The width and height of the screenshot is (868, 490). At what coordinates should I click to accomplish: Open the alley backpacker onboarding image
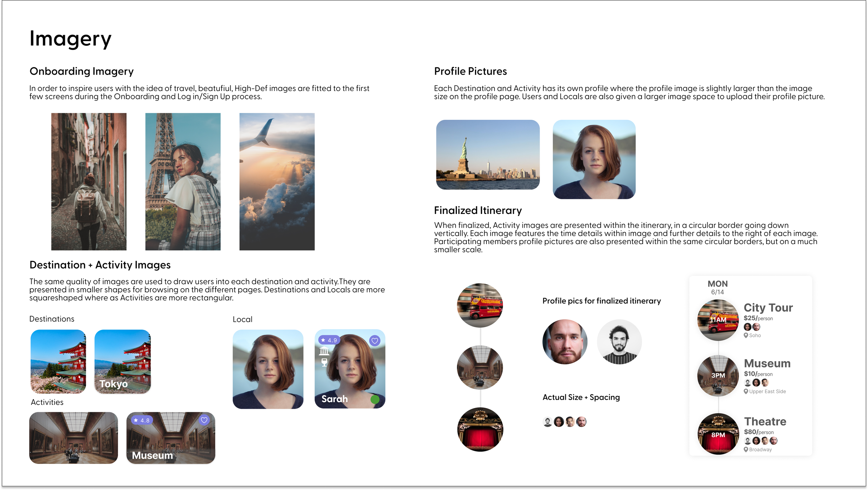click(x=89, y=182)
